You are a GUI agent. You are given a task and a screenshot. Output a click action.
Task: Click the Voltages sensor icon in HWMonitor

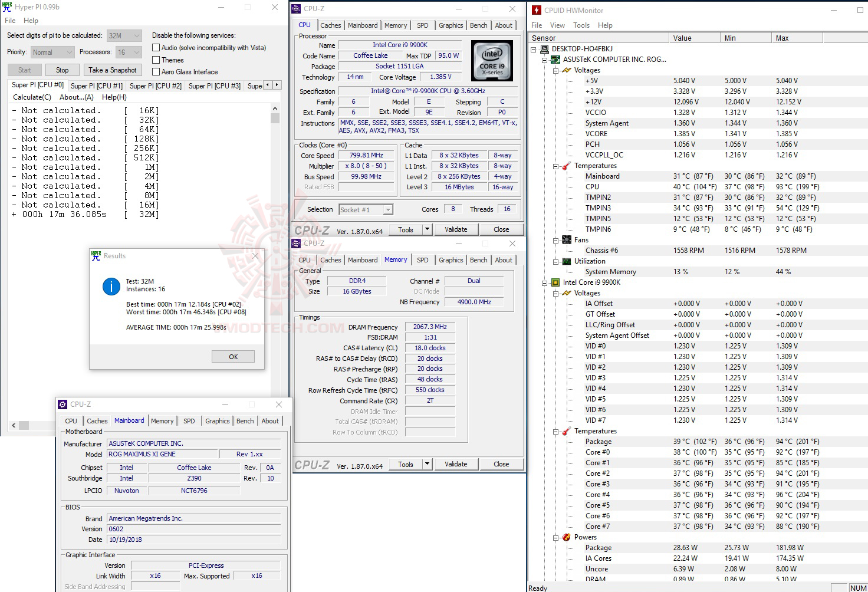(x=565, y=70)
